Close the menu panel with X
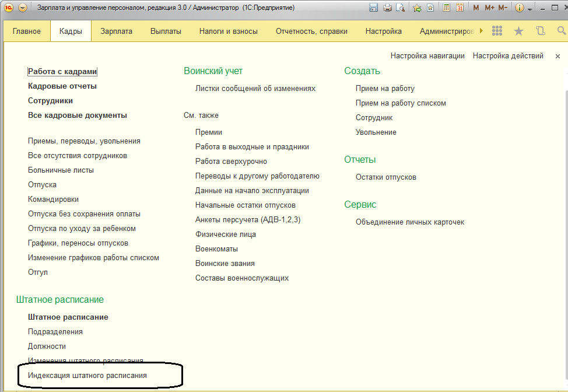Screen dimensions: 568x392 pos(557,56)
